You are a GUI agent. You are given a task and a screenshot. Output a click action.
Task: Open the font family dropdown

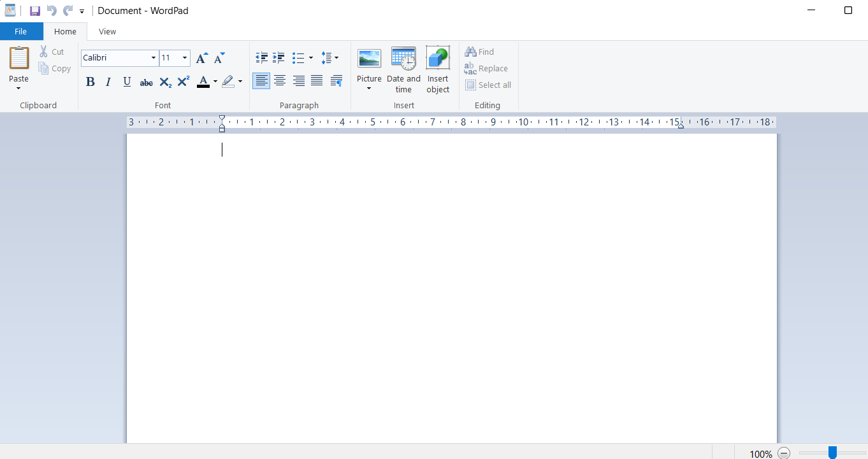154,58
